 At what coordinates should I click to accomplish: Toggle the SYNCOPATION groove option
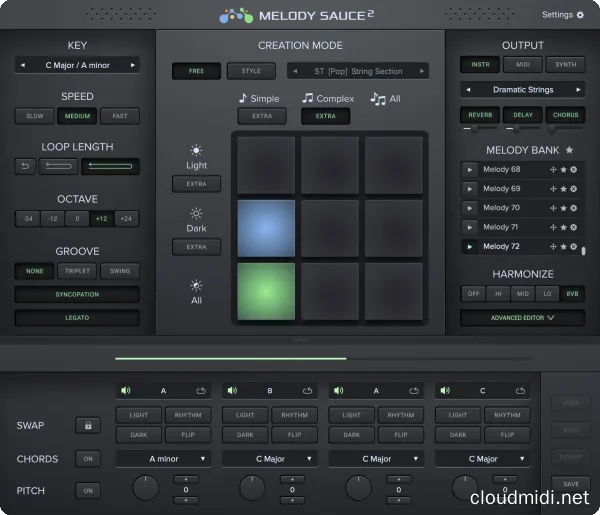(77, 295)
